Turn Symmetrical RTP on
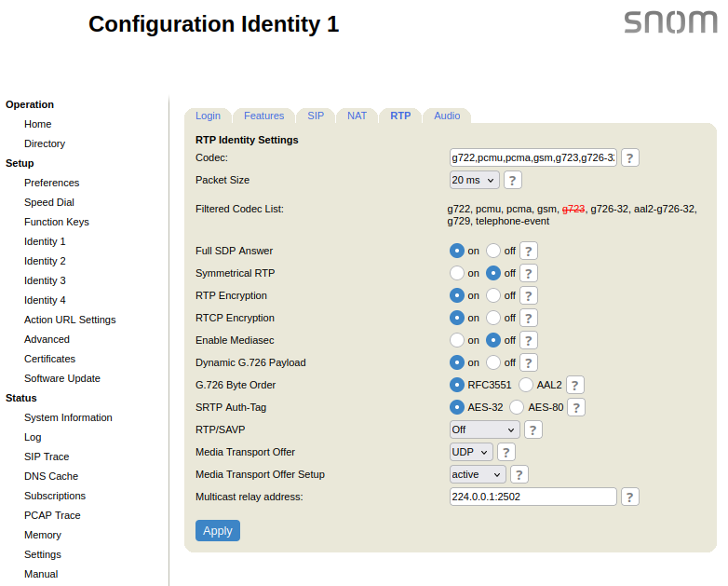The image size is (728, 586). pyautogui.click(x=457, y=273)
